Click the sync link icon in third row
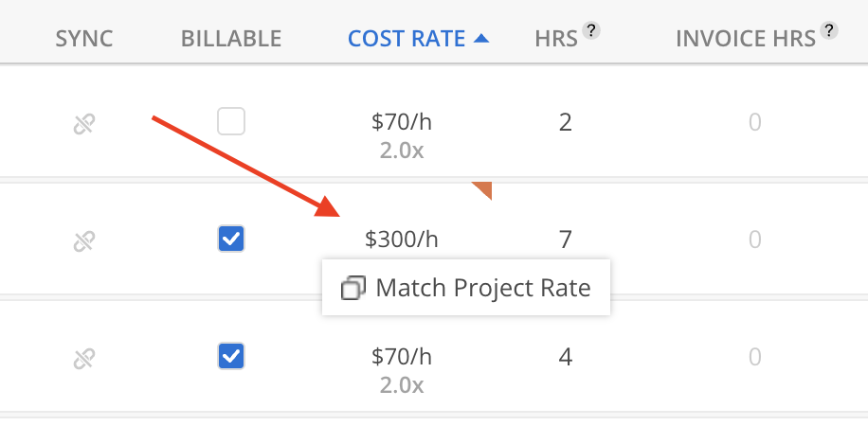 tap(84, 358)
